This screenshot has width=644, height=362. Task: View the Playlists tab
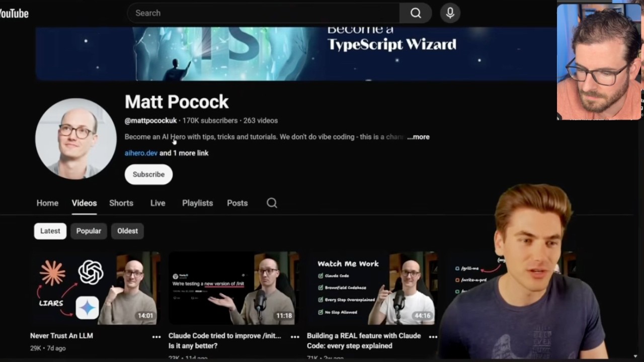197,203
